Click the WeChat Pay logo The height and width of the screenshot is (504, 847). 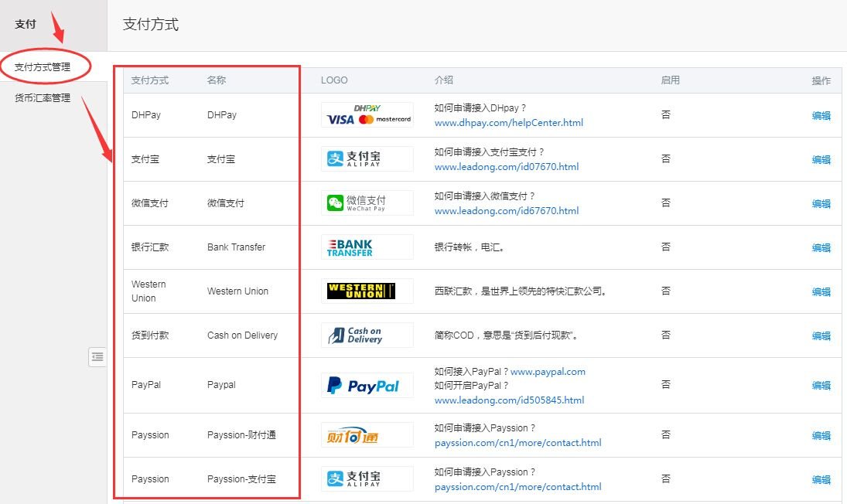coord(367,203)
